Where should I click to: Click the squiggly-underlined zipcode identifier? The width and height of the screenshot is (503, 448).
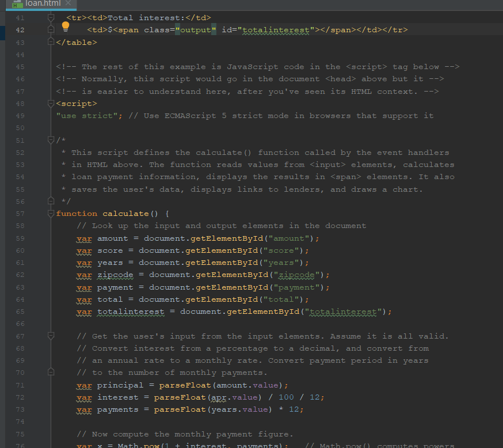coord(115,275)
